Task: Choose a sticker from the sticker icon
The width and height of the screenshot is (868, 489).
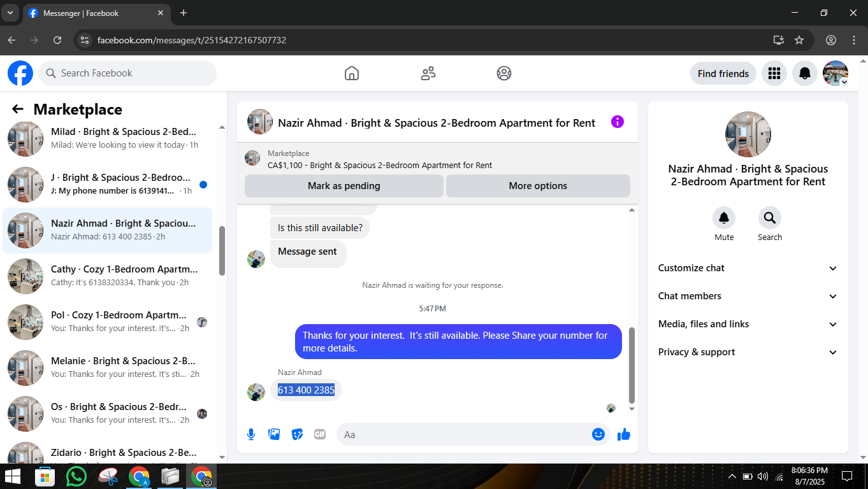Action: coord(297,434)
